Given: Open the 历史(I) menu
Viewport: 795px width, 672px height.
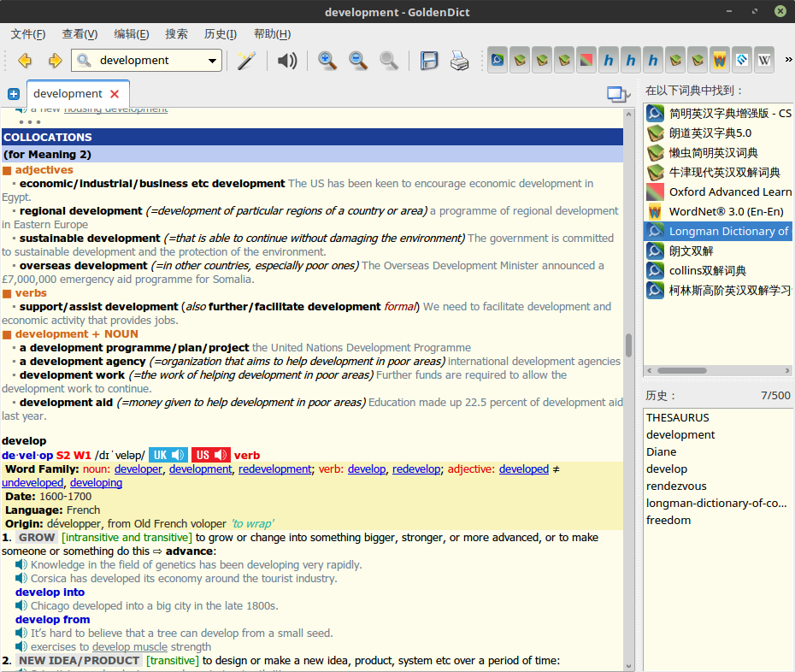Looking at the screenshot, I should click(x=220, y=34).
